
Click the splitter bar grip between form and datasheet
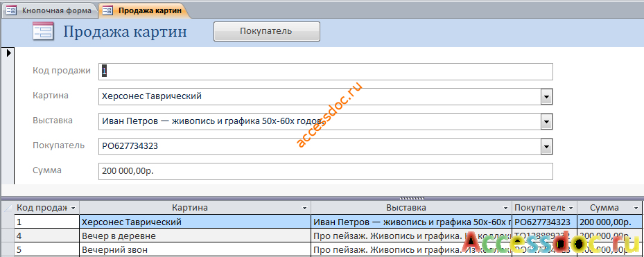click(x=412, y=198)
